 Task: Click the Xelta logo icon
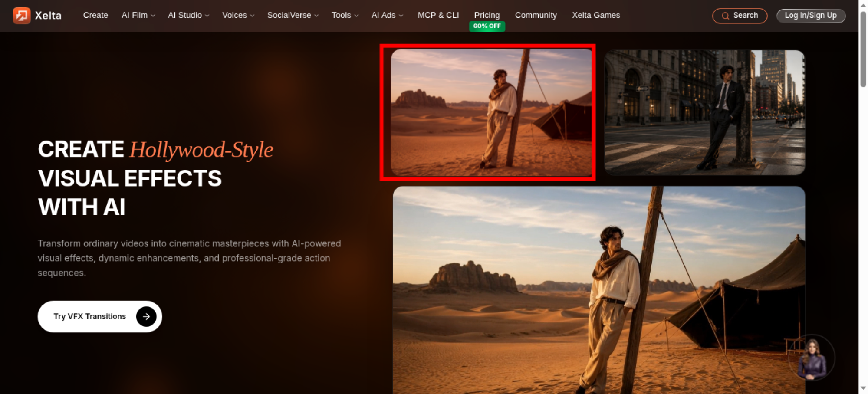point(21,16)
